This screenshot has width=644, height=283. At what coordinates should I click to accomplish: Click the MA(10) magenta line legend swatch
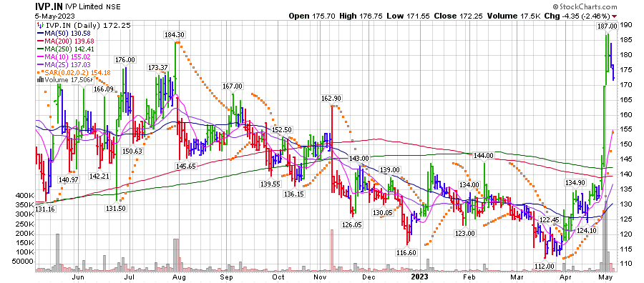(40, 57)
